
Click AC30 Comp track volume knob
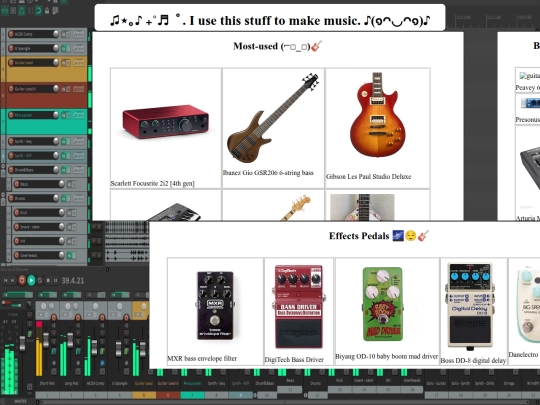(x=55, y=34)
